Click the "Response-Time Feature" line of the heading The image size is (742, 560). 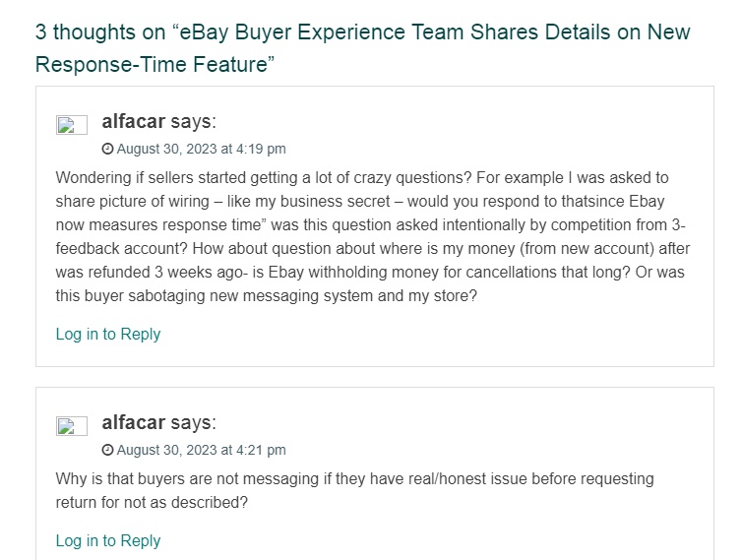click(155, 64)
